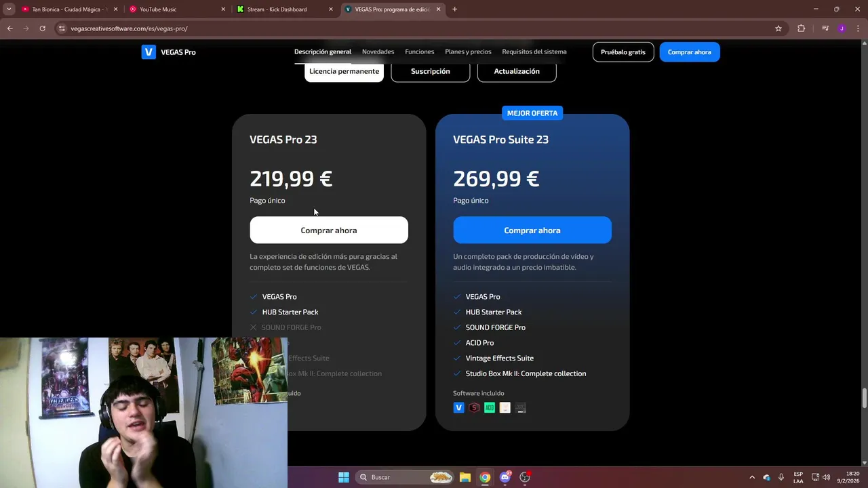Click SOUND FORGE icon under Software incluido
This screenshot has width=868, height=488.
(x=474, y=407)
